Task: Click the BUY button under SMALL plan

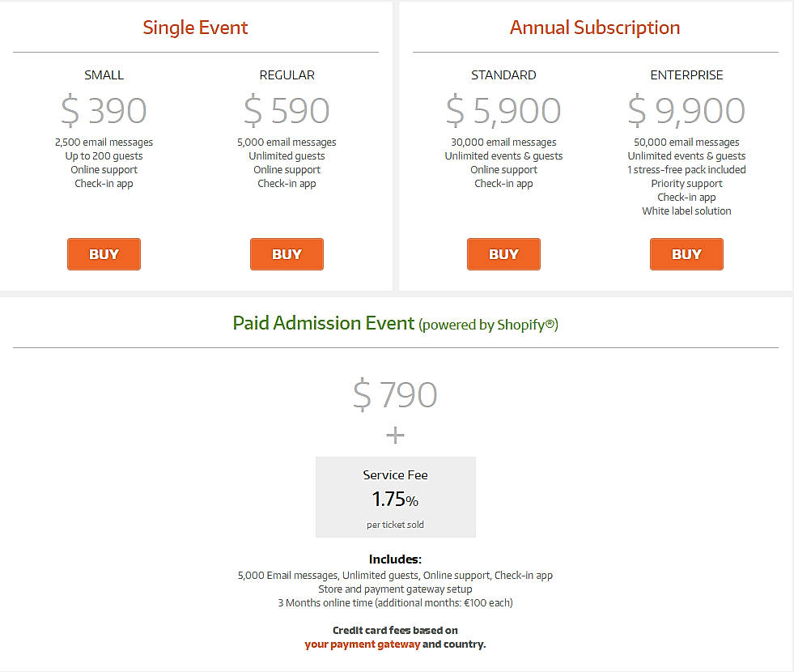Action: (x=104, y=253)
